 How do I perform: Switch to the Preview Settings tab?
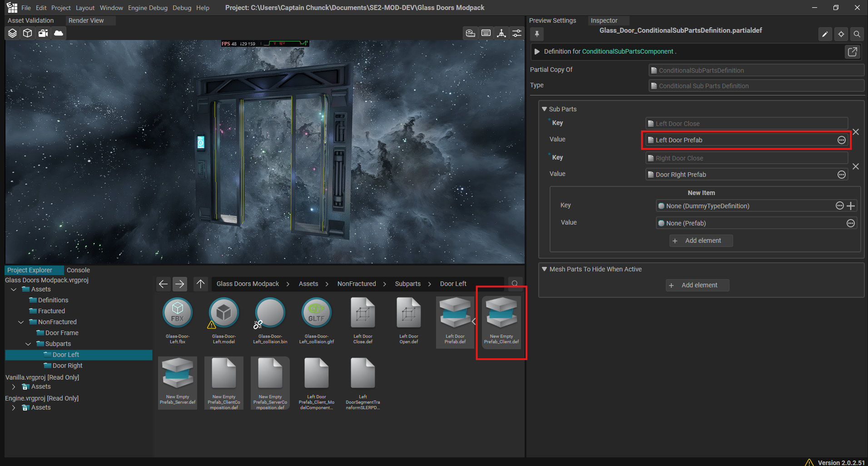pos(552,20)
